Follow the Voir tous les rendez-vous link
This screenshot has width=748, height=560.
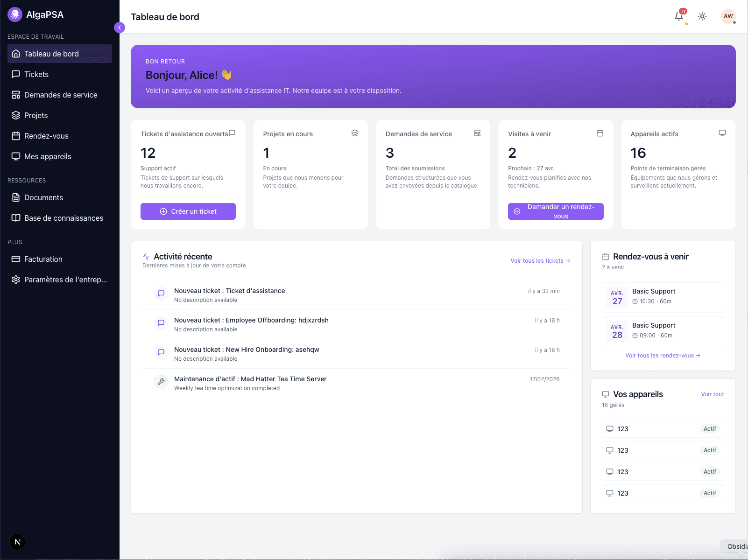coord(663,356)
